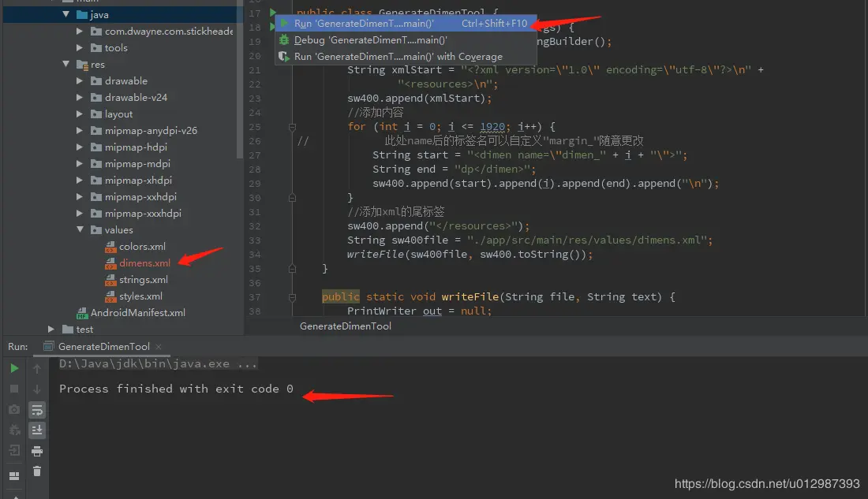Select mipmap-xxxhdpi folder

click(136, 214)
